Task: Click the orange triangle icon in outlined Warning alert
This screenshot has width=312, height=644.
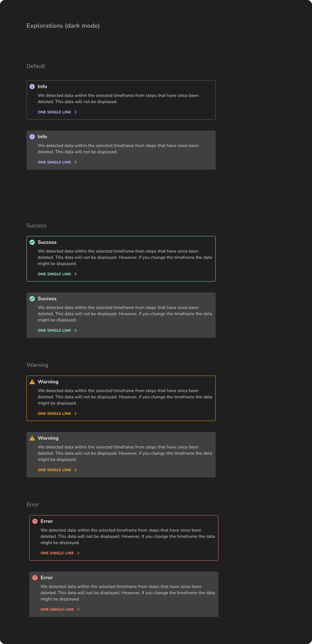Action: pyautogui.click(x=32, y=382)
